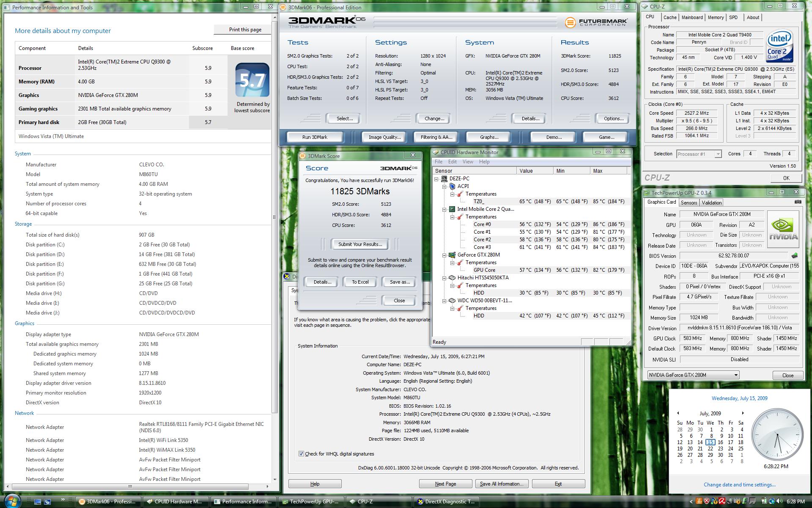Click the WDC WD50 hard drive icon
The width and height of the screenshot is (812, 508).
pos(452,301)
